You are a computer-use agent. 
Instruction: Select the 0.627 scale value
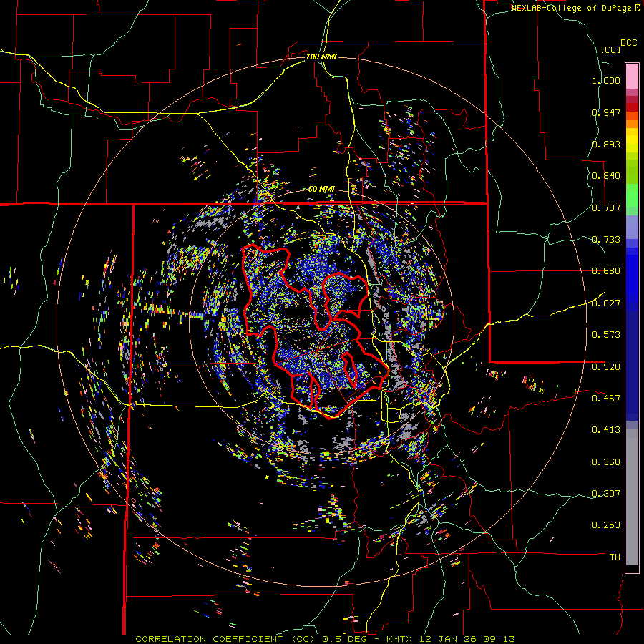(606, 303)
